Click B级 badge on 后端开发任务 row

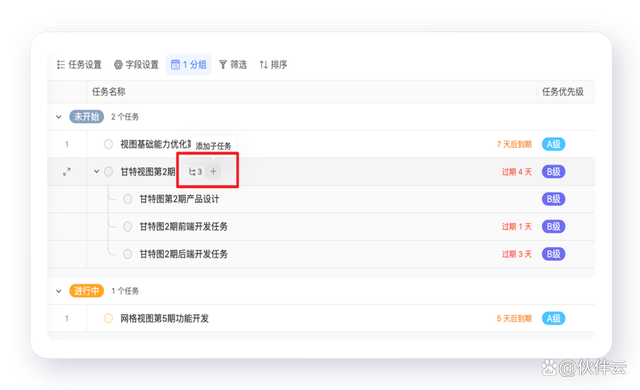(553, 254)
